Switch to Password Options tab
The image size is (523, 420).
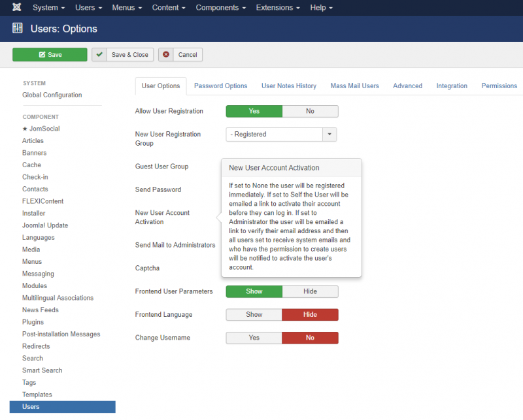220,86
